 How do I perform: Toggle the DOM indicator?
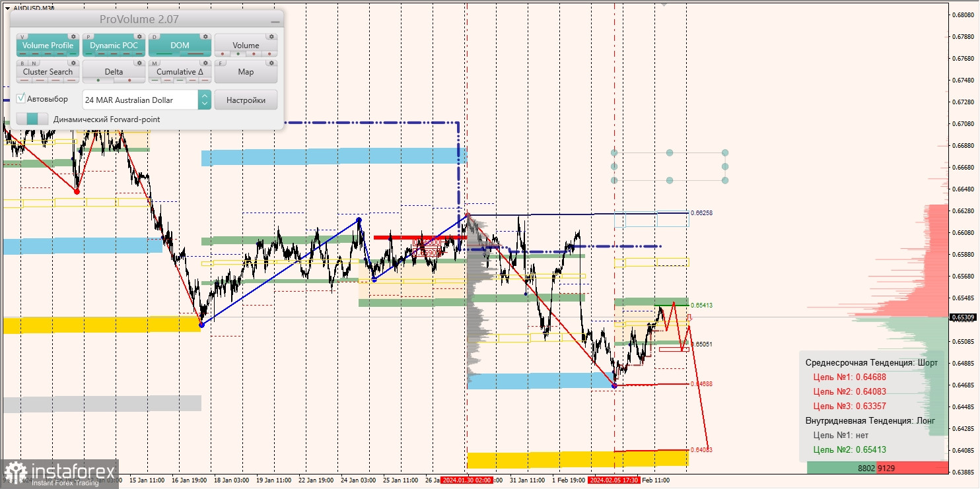(x=180, y=45)
